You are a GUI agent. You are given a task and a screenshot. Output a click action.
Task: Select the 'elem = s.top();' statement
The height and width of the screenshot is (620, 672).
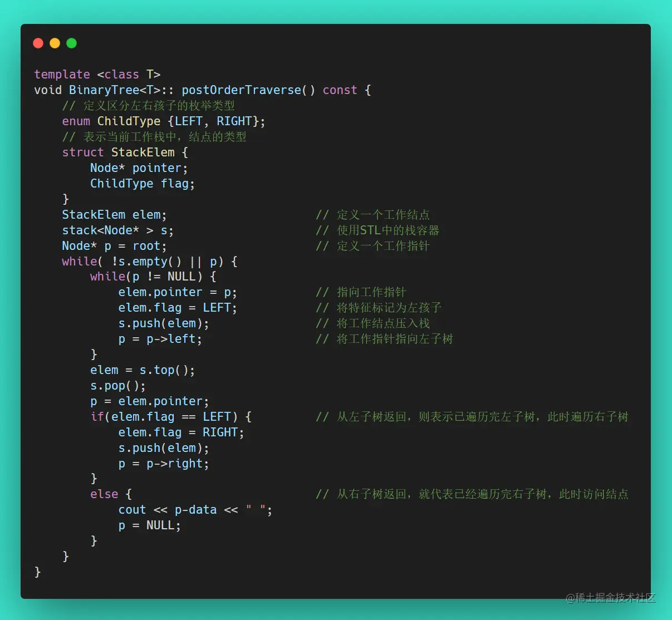tap(143, 370)
